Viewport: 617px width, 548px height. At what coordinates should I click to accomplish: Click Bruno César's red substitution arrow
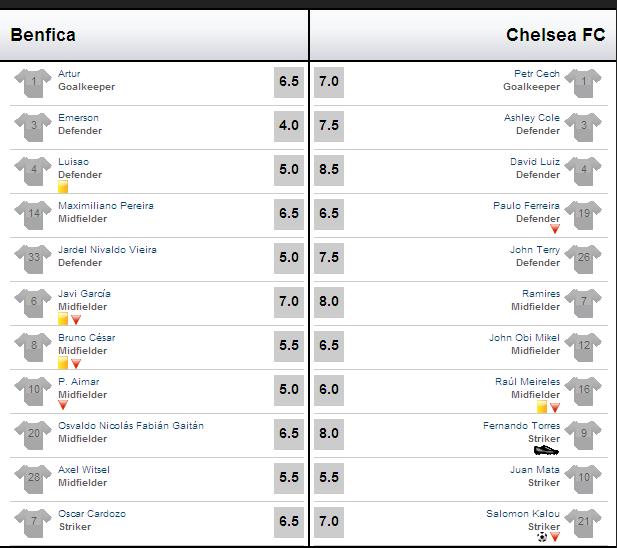point(76,364)
